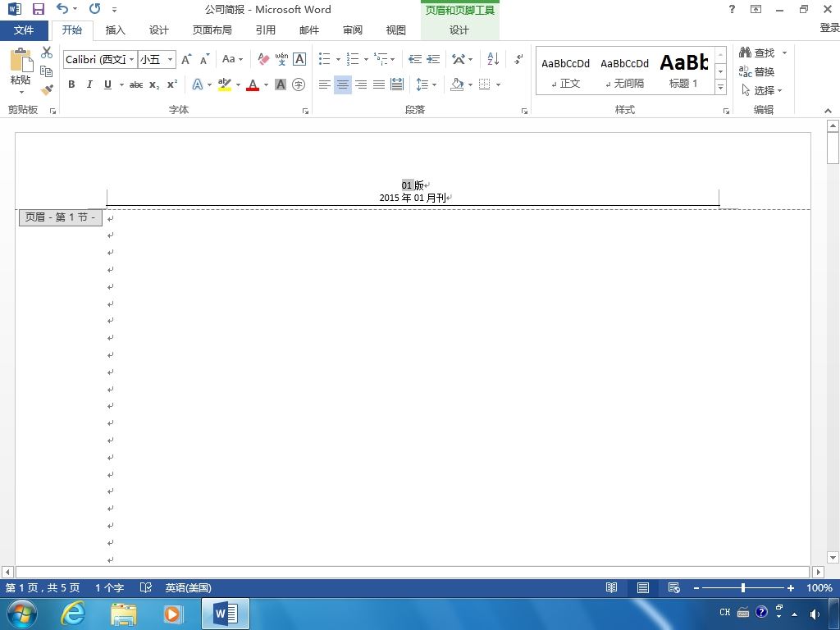Open header footer tools 设计 tab
Screen dimensions: 840x630
(x=459, y=30)
